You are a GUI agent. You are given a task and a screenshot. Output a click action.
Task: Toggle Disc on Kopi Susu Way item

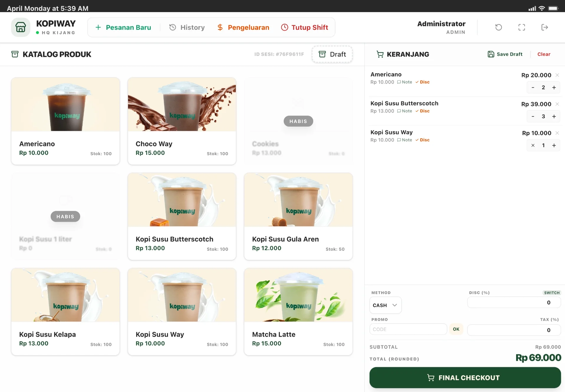(x=422, y=140)
